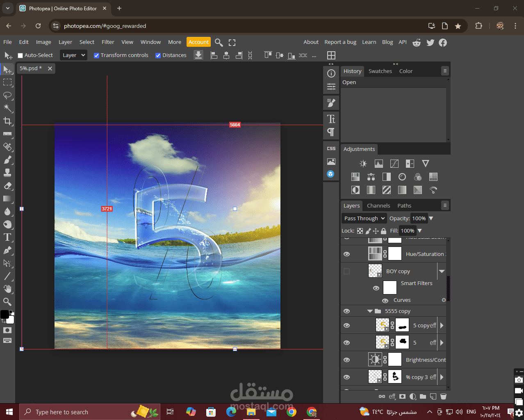This screenshot has width=524, height=420.
Task: Switch to the Channels tab
Action: pos(378,206)
